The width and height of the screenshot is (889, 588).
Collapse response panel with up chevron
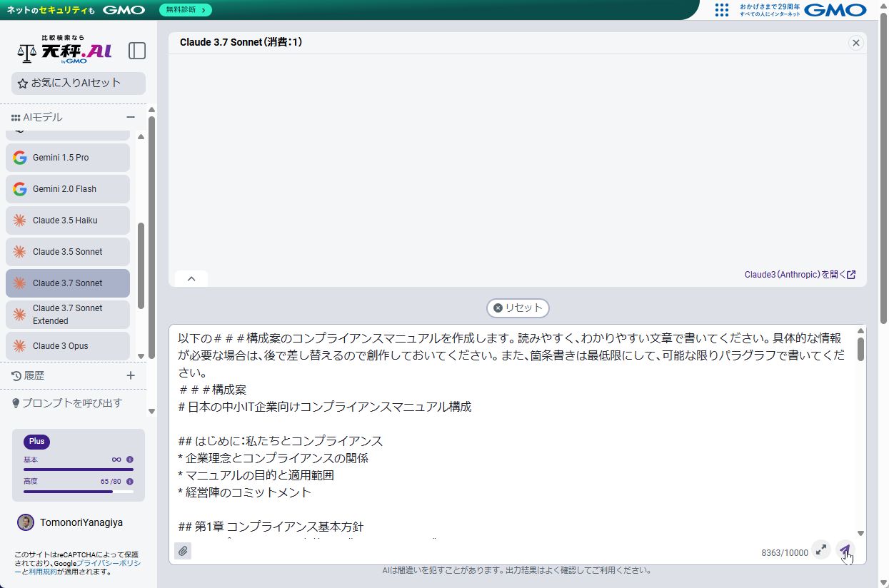point(191,279)
